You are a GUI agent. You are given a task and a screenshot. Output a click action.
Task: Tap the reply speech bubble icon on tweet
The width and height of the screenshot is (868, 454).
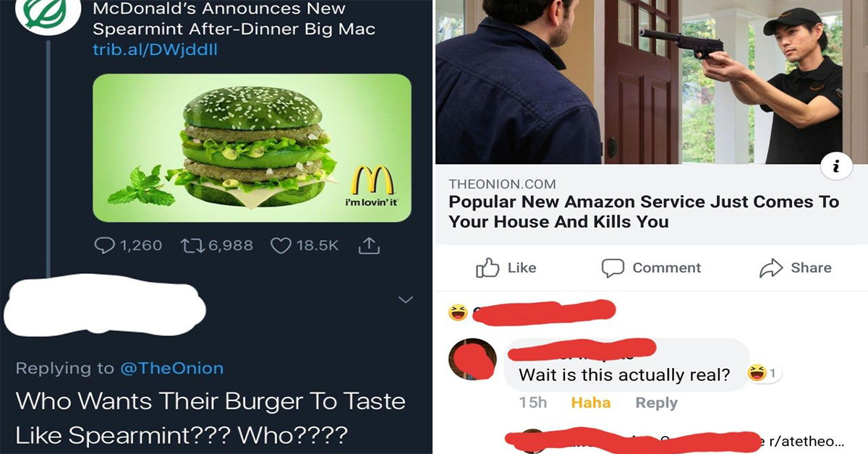click(104, 246)
